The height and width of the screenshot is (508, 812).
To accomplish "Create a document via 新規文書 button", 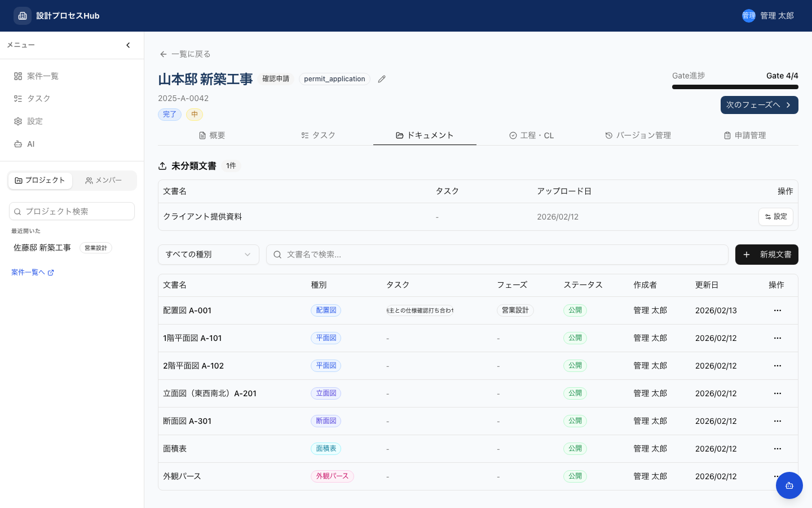I will pos(766,255).
